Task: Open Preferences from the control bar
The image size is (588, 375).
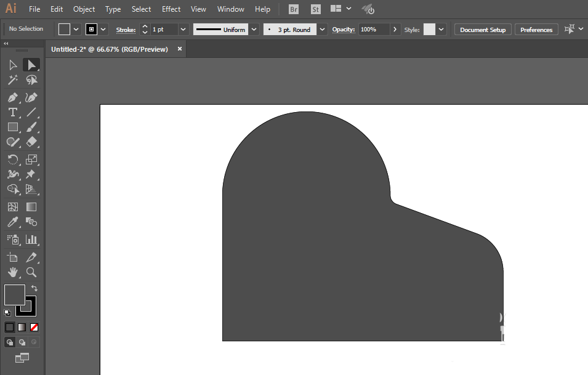Action: [x=536, y=30]
